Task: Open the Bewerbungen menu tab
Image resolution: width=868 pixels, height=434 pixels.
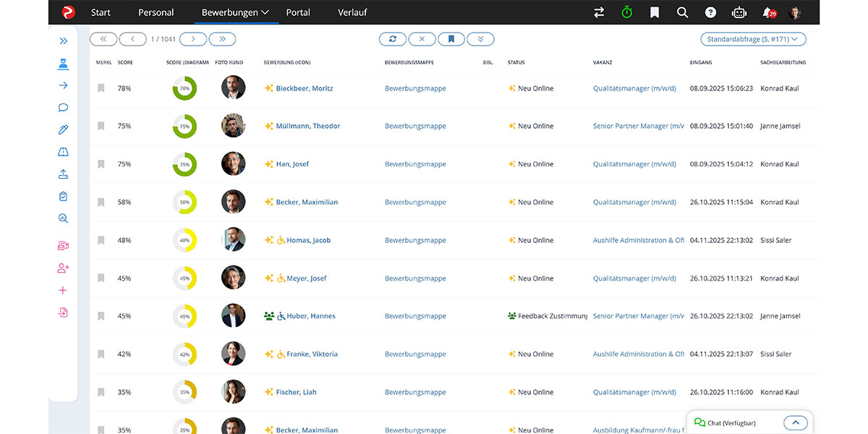Action: 236,12
